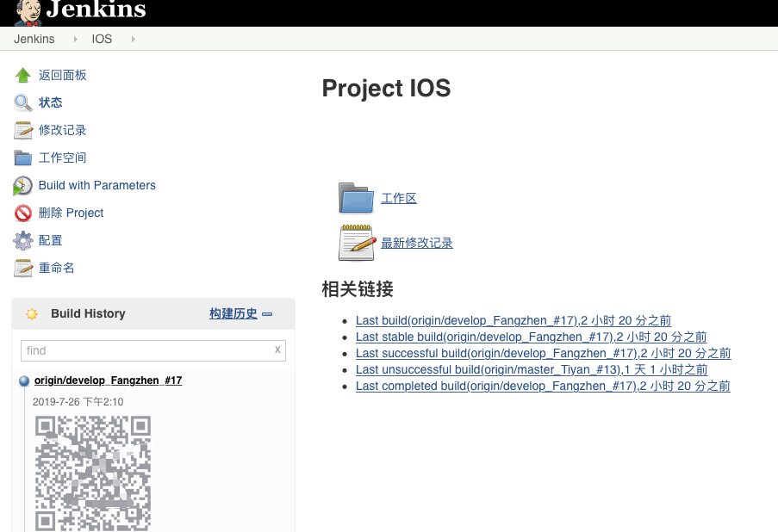Click the clock-play icon for Build with Parameters
The image size is (778, 532).
click(22, 186)
